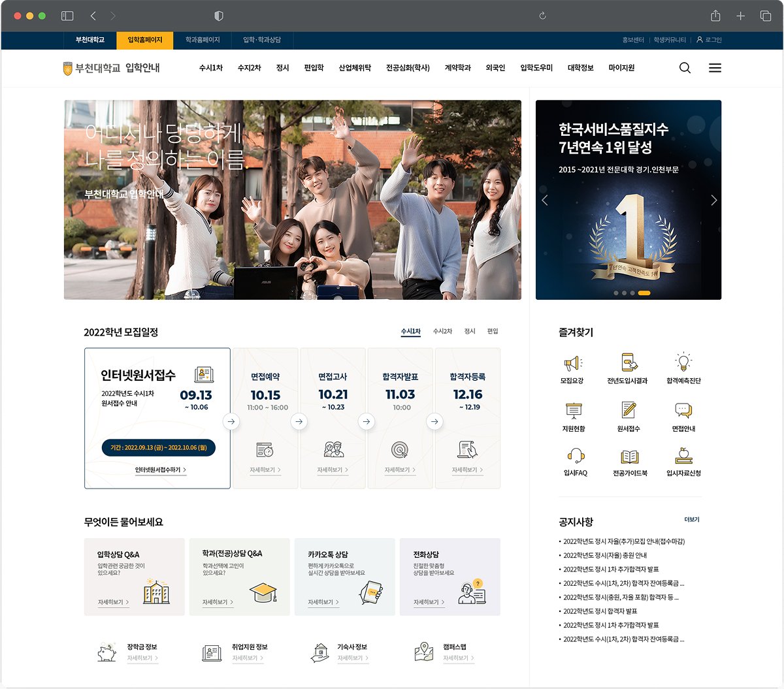Click the 모집요강 megaphone icon

(572, 363)
